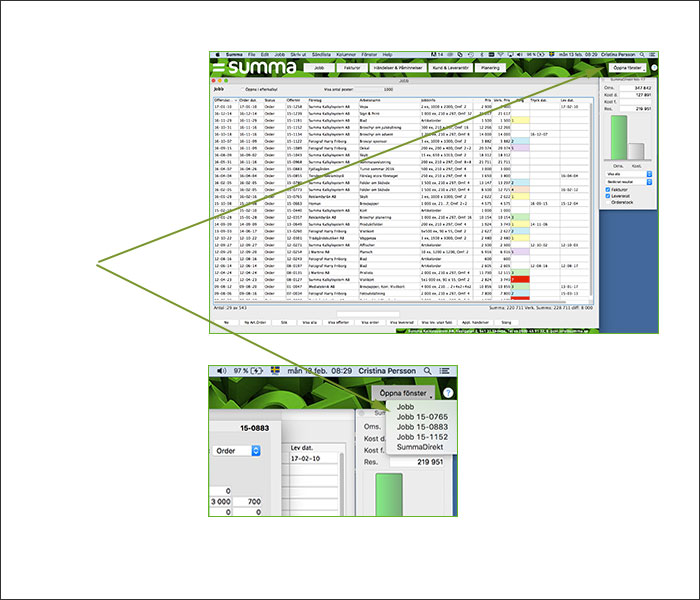Open the Order status dropdown in the enlarged view
Image resolution: width=700 pixels, height=600 pixels.
point(237,451)
